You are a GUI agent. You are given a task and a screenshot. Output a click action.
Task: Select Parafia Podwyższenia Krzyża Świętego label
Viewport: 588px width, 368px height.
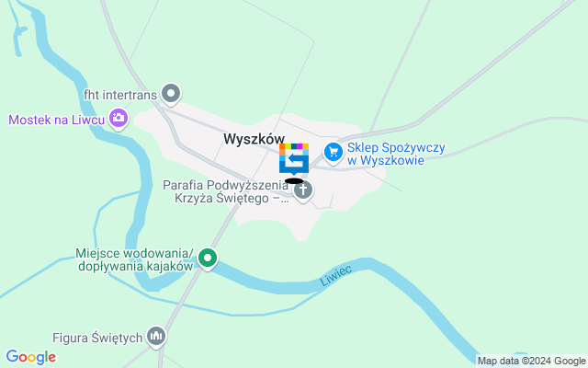coord(226,191)
